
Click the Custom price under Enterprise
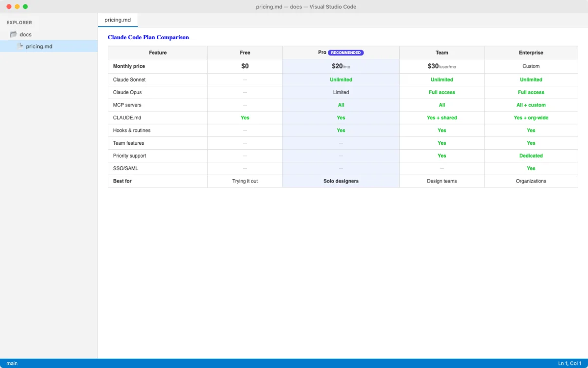pos(531,66)
